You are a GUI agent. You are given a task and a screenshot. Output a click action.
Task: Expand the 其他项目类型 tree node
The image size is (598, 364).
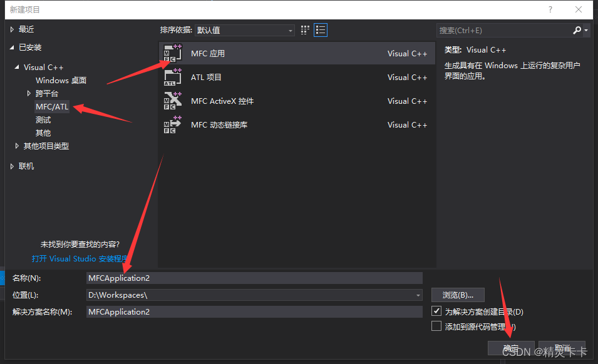tap(17, 146)
